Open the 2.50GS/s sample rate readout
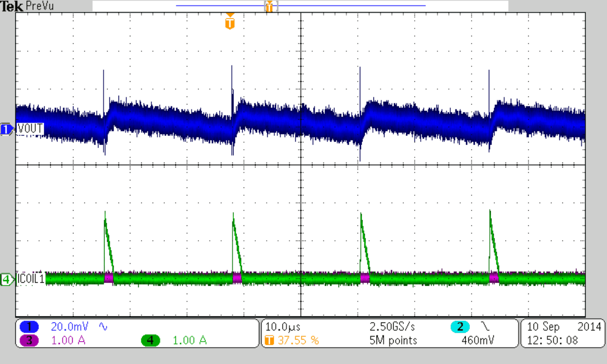The height and width of the screenshot is (364, 607). (x=391, y=325)
